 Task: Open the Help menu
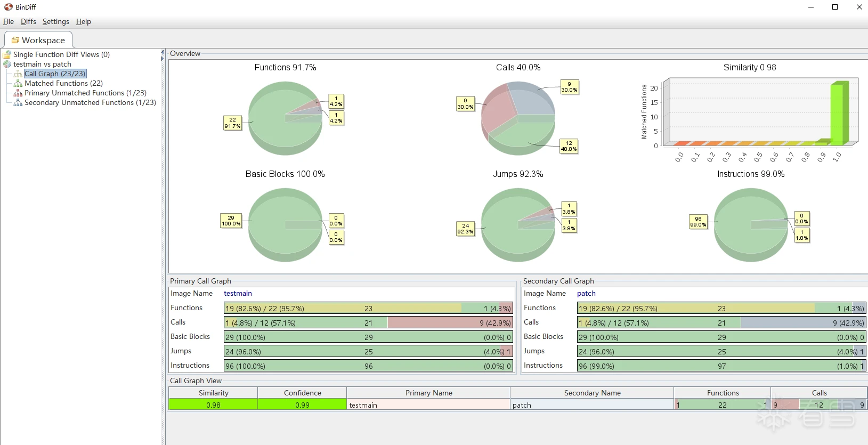click(84, 21)
